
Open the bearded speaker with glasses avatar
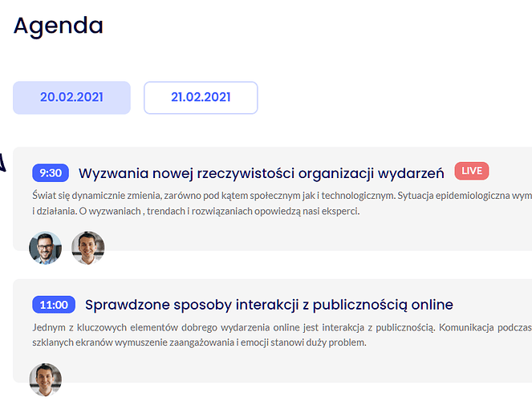coord(45,248)
